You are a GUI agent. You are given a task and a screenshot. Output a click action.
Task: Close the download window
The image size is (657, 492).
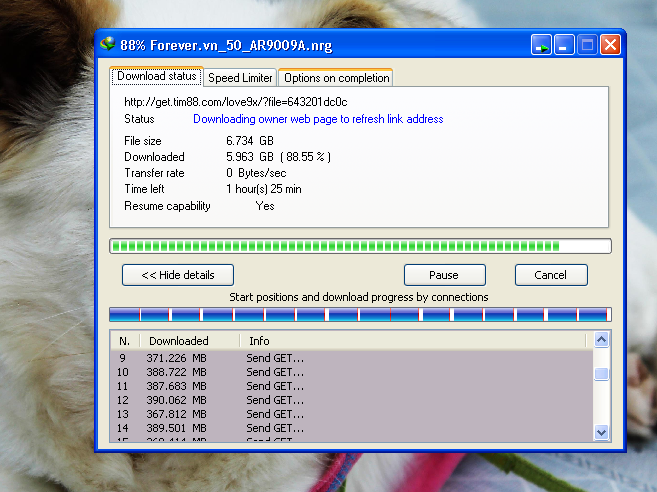[610, 44]
